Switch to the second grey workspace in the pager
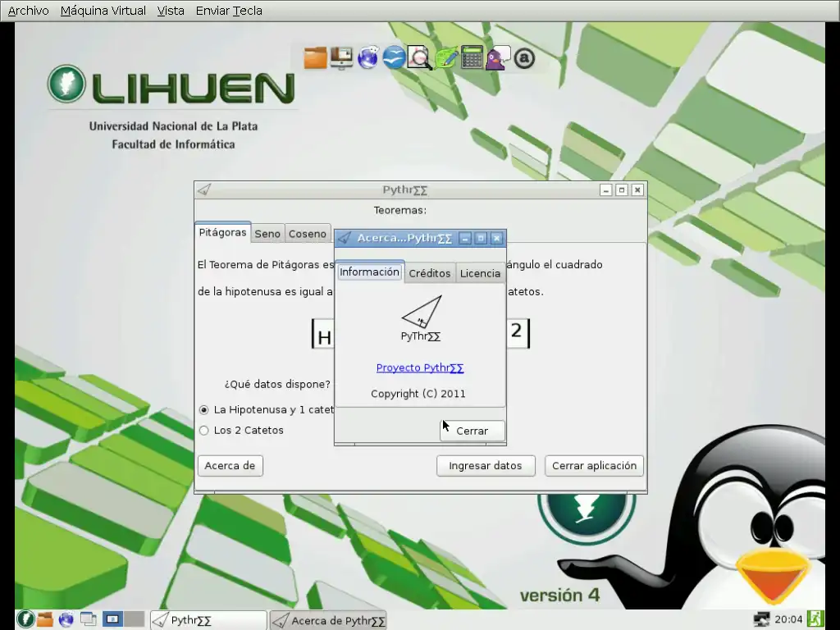Viewport: 840px width, 630px height. pyautogui.click(x=135, y=619)
